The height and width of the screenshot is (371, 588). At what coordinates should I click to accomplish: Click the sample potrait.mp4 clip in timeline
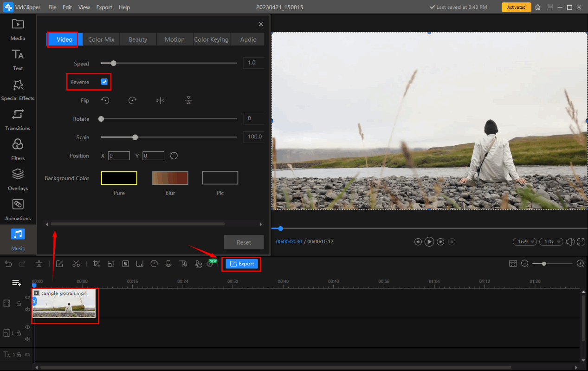pos(65,305)
